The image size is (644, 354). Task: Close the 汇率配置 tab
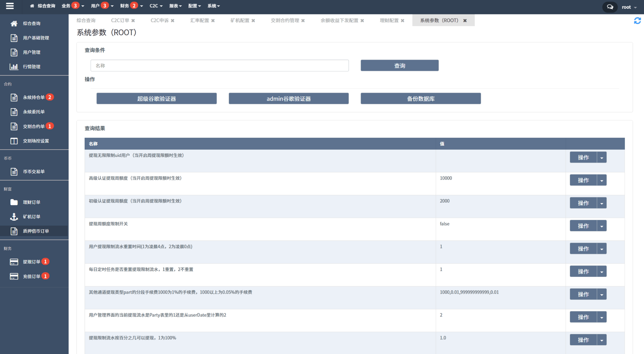tap(213, 21)
